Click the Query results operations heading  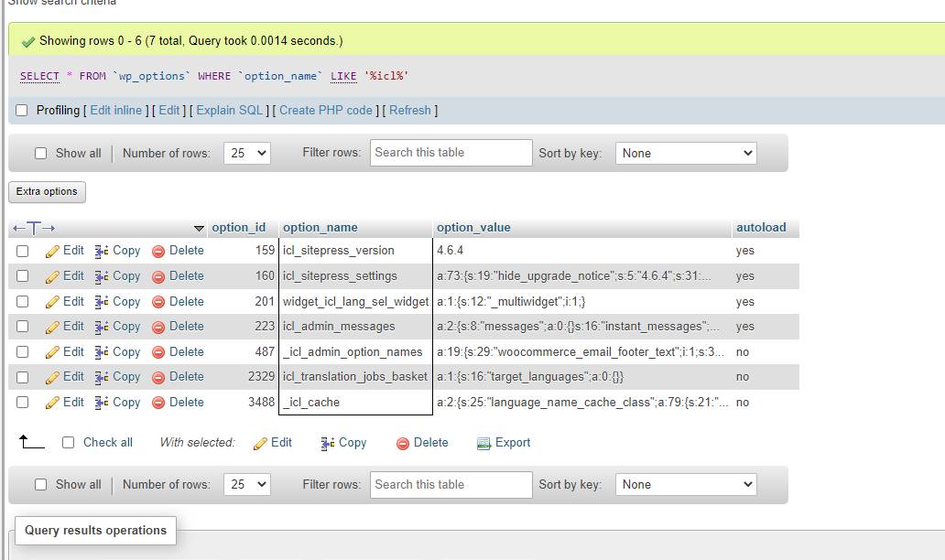click(x=96, y=531)
